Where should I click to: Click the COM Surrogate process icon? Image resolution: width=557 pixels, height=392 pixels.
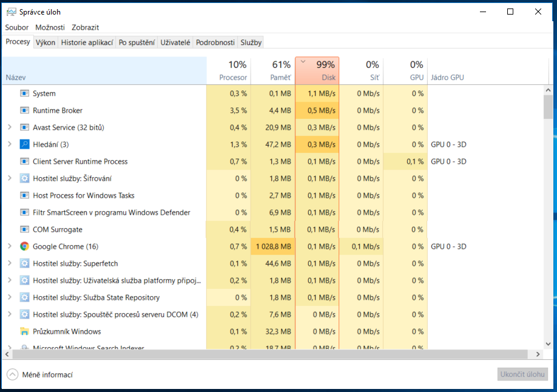pyautogui.click(x=24, y=229)
